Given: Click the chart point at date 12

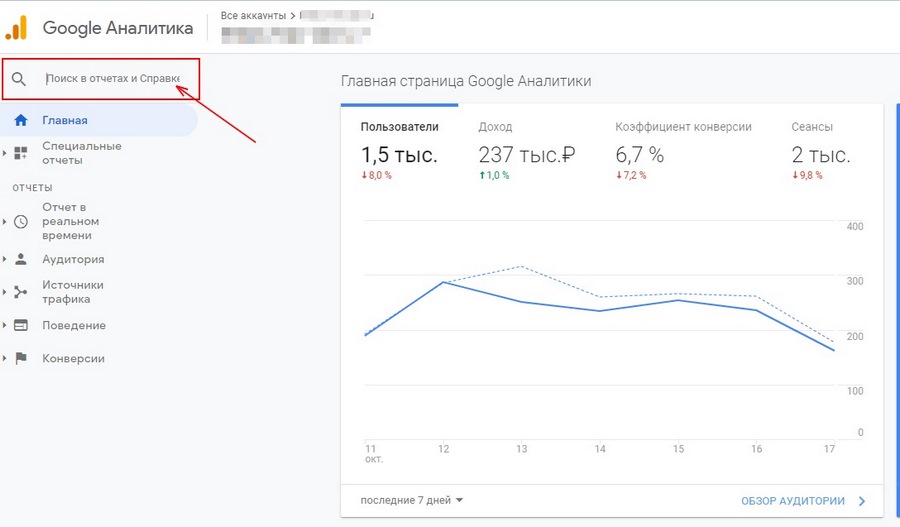Looking at the screenshot, I should (x=443, y=282).
